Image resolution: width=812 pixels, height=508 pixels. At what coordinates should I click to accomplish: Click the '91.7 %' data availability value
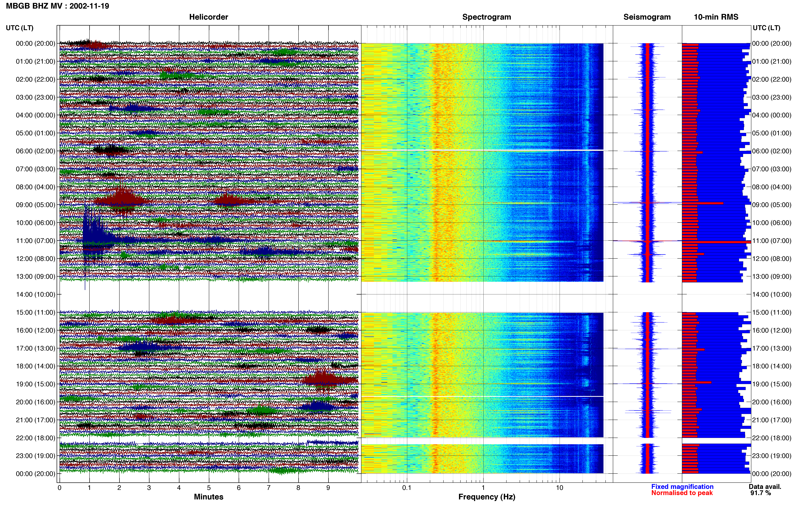[761, 493]
